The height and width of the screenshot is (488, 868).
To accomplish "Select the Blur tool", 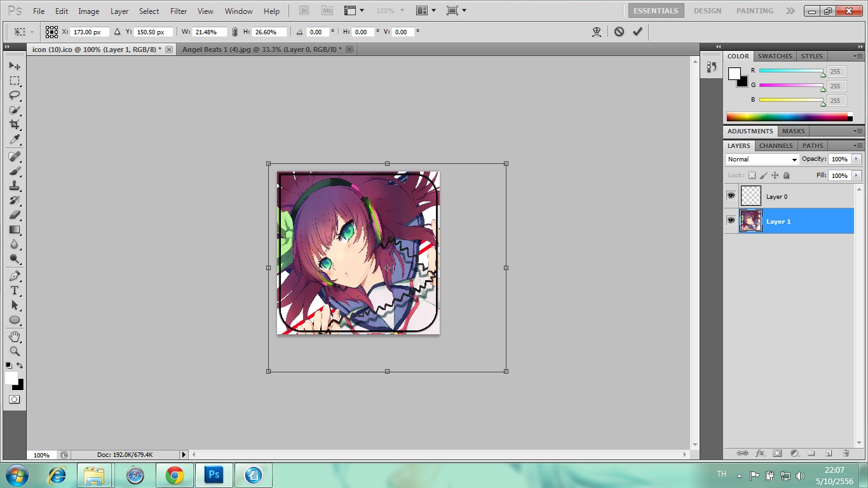I will coord(15,244).
